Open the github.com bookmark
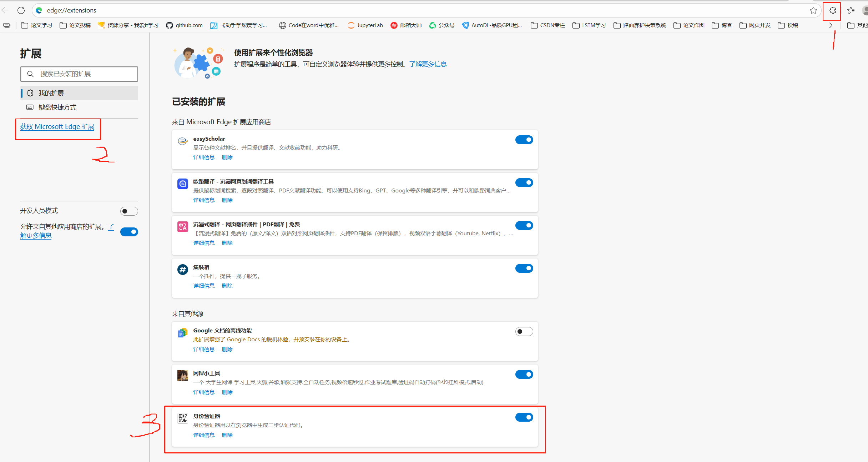The width and height of the screenshot is (868, 462). click(x=184, y=25)
